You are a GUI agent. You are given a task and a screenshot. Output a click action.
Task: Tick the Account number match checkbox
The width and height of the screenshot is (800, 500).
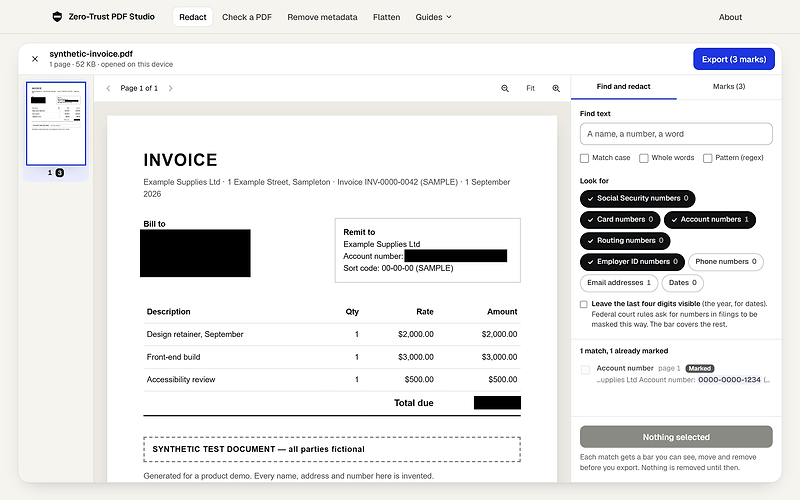point(585,369)
